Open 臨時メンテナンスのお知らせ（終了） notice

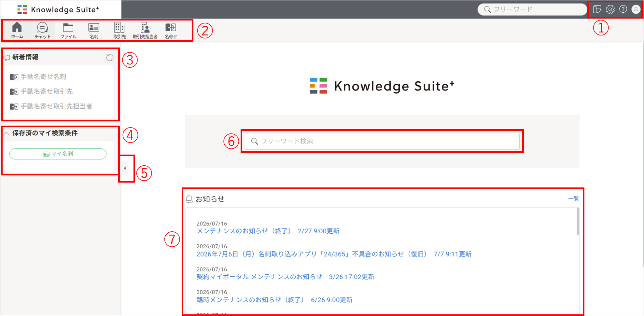point(274,300)
